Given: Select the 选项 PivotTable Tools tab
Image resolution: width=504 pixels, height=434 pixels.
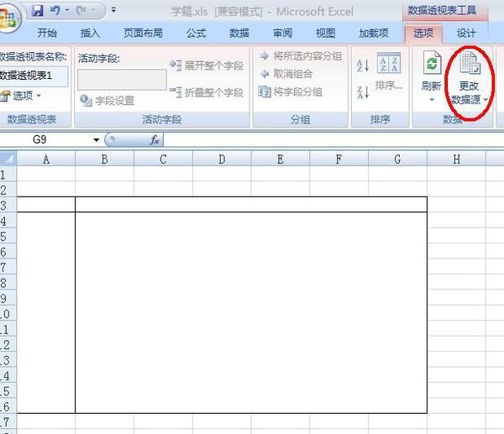Looking at the screenshot, I should [x=423, y=33].
